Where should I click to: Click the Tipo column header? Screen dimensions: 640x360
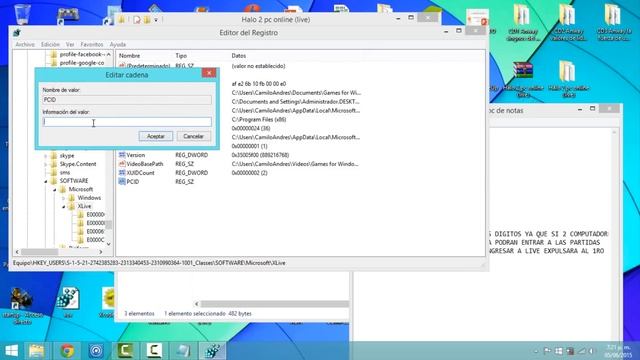click(x=181, y=56)
